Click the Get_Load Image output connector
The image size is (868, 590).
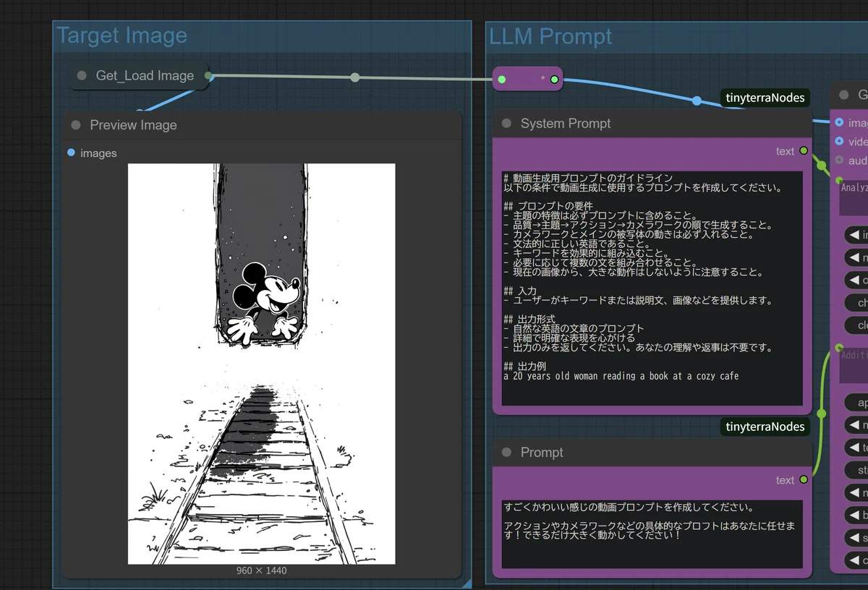[x=208, y=75]
